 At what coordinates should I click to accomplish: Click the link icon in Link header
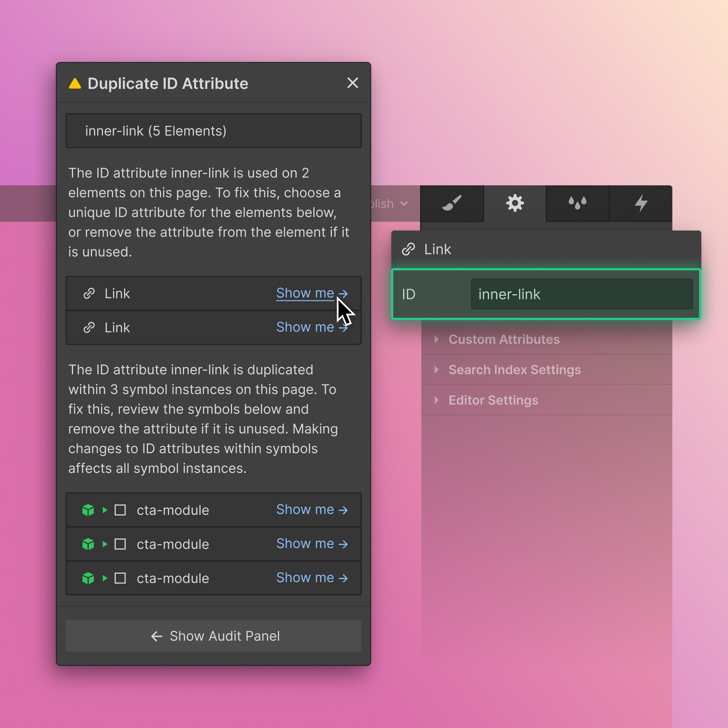click(408, 249)
